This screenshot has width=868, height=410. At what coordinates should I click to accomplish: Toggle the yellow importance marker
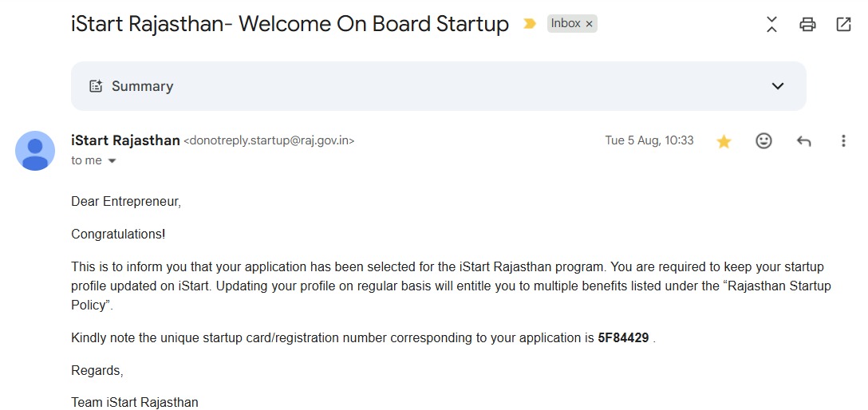click(x=530, y=24)
